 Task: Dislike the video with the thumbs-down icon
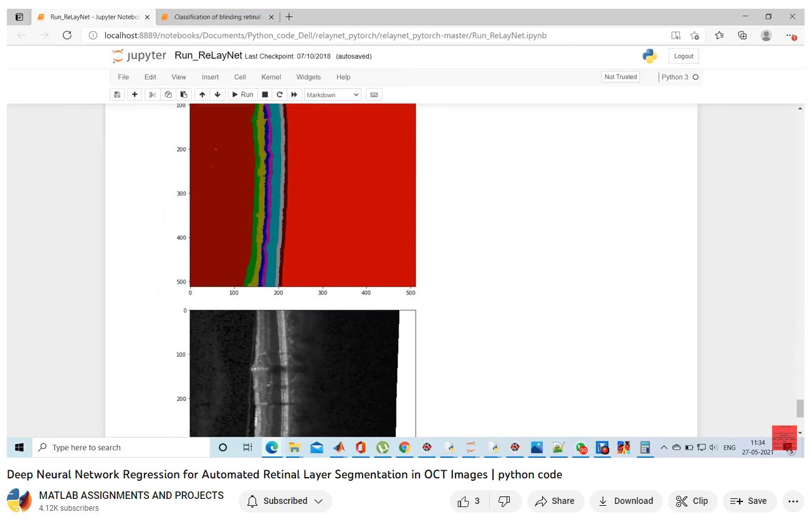505,501
